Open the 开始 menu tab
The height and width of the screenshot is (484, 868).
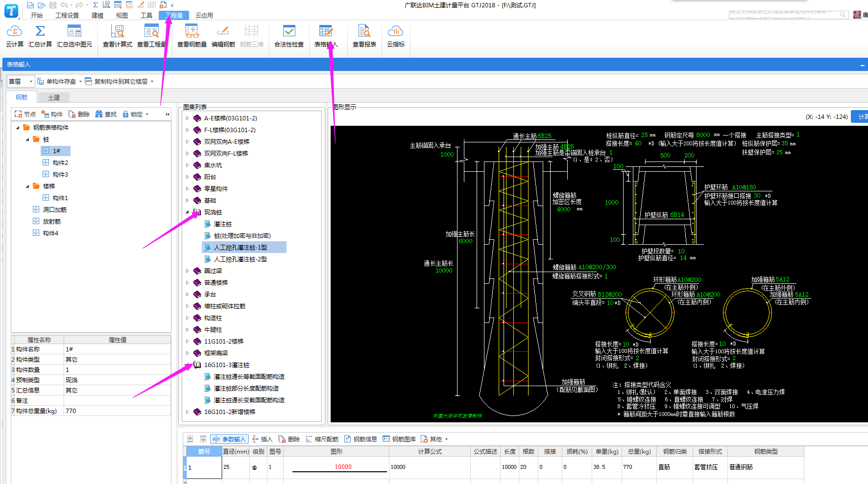tap(37, 15)
